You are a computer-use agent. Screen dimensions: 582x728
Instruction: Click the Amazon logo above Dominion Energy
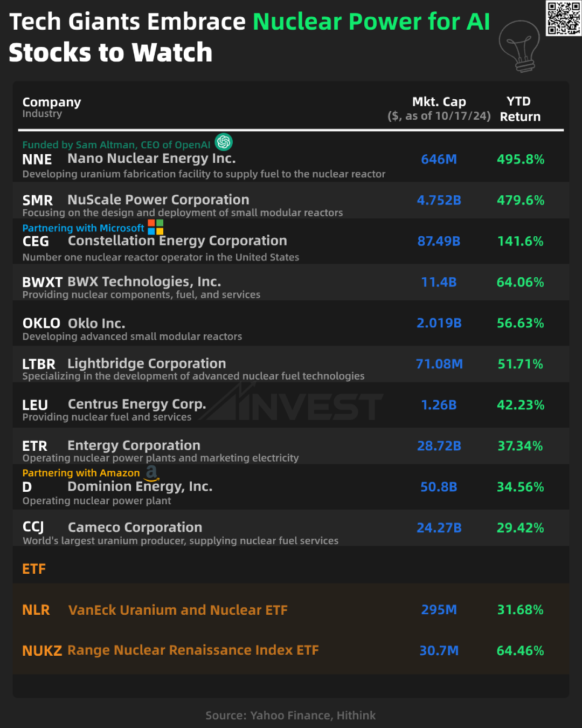152,472
